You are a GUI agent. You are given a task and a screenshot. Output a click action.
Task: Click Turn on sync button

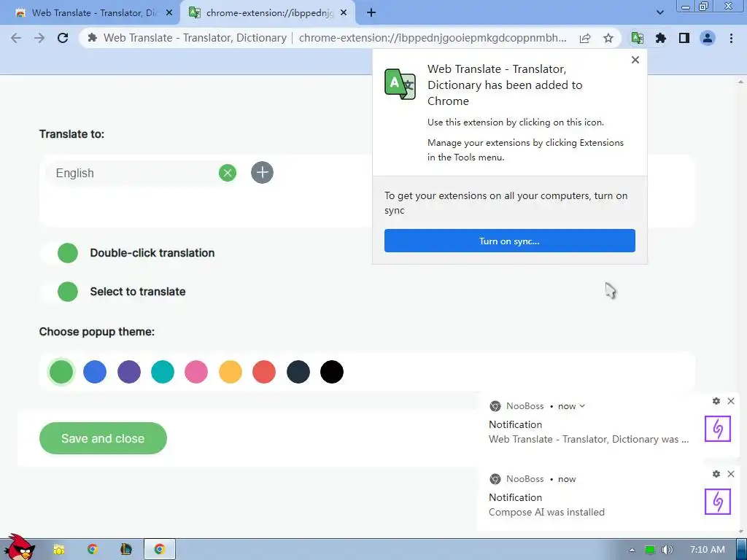(510, 241)
